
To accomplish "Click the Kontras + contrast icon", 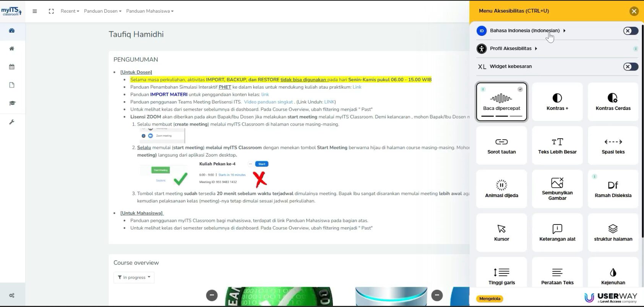I will pos(557,98).
